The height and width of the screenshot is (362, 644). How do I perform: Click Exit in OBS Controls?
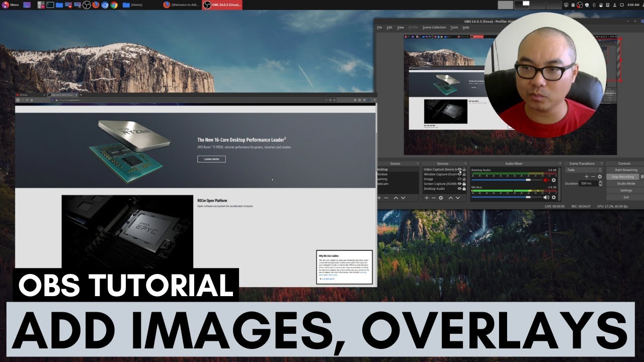click(624, 197)
